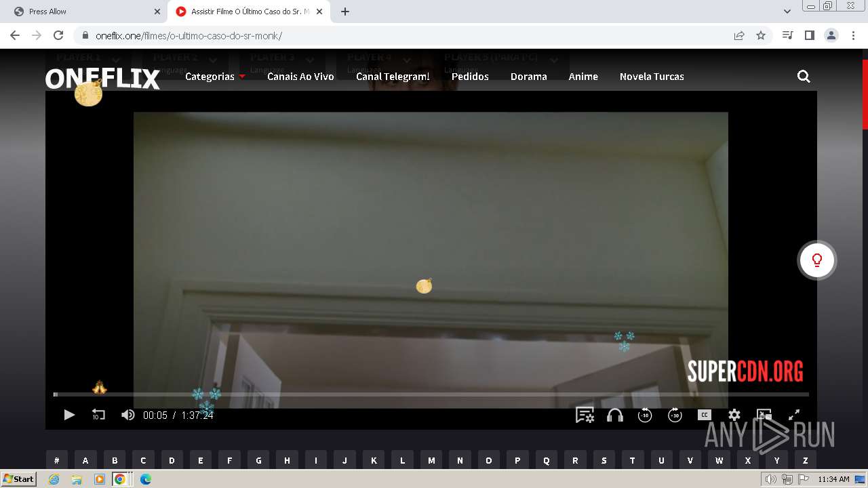Open Chrome three-dot menu
Screen dimensions: 868x488
pyautogui.click(x=853, y=35)
